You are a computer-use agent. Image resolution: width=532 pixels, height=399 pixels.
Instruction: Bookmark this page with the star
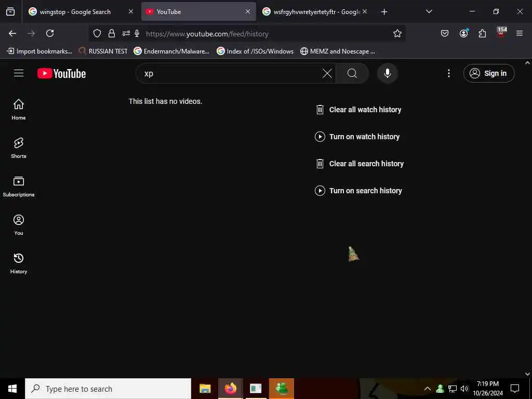click(397, 33)
